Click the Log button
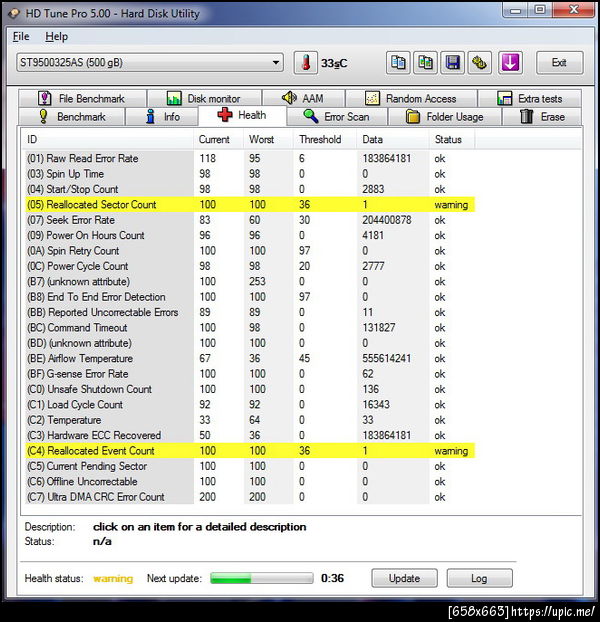Image resolution: width=600 pixels, height=622 pixels. [479, 578]
